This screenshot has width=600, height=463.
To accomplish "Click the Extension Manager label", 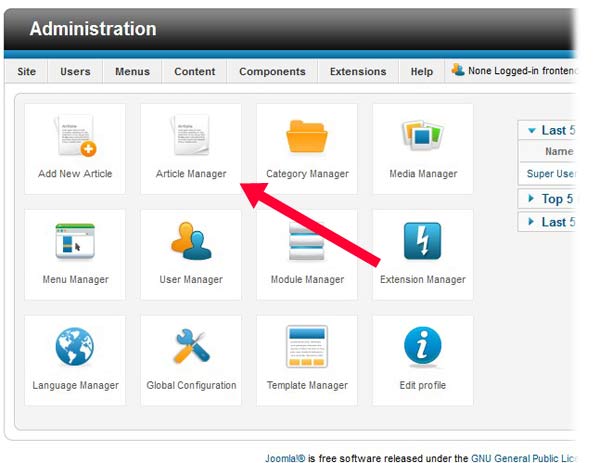I will tap(423, 280).
